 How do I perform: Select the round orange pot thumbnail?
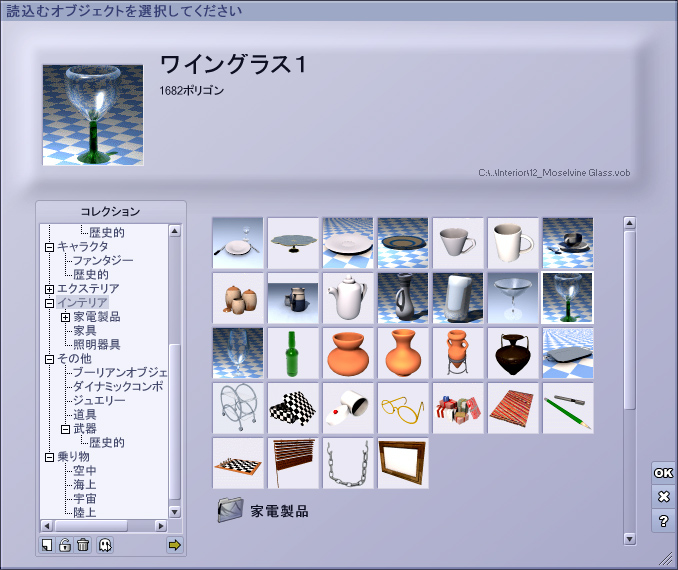pos(348,353)
